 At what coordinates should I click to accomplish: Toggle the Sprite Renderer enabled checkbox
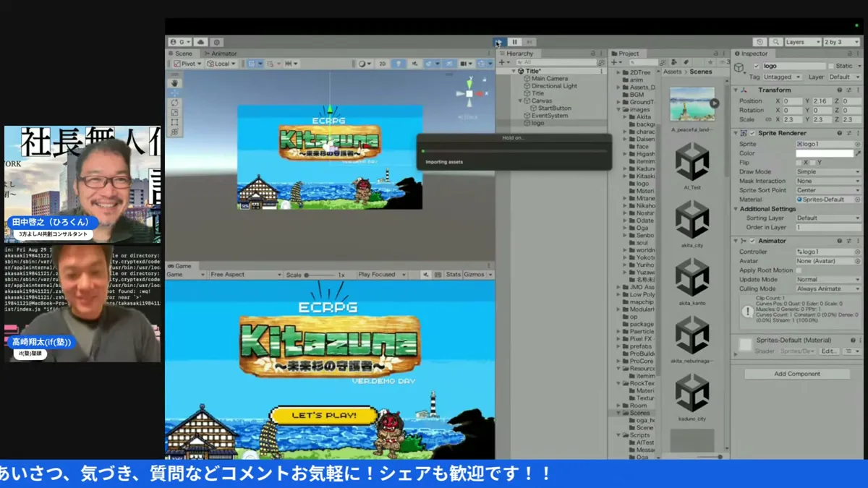pos(752,134)
